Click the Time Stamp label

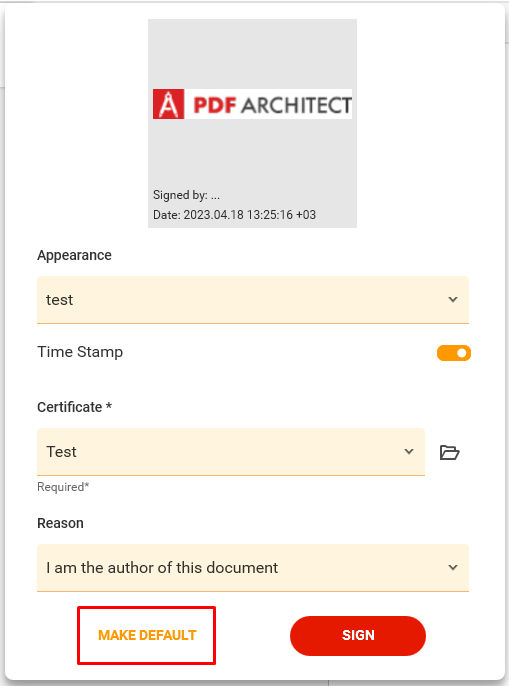pyautogui.click(x=80, y=352)
